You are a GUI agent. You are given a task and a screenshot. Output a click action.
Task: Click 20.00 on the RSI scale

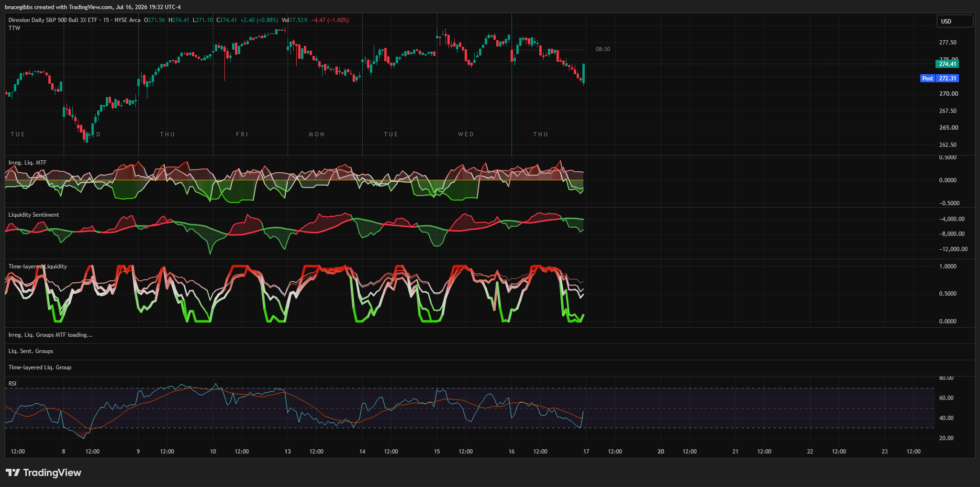(x=947, y=438)
